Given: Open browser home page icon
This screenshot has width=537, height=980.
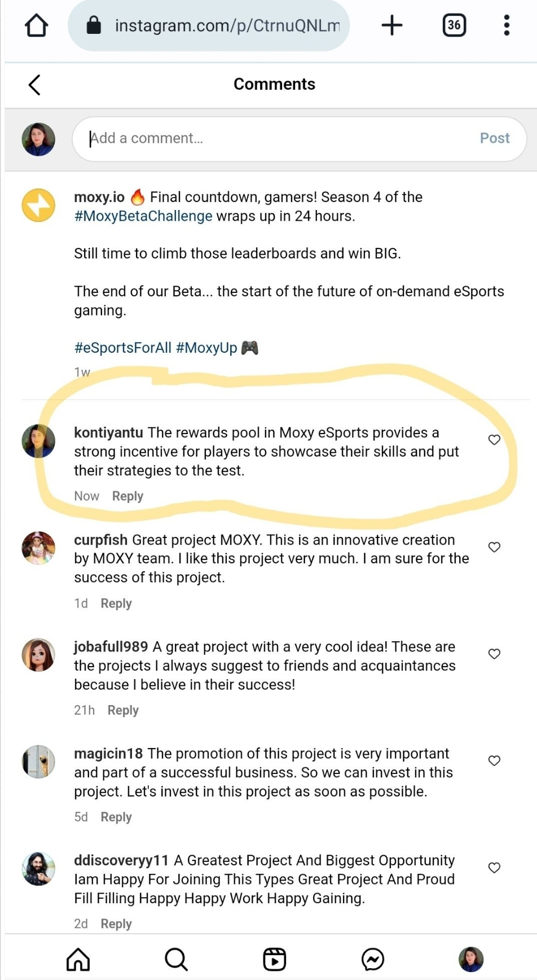Looking at the screenshot, I should point(37,25).
